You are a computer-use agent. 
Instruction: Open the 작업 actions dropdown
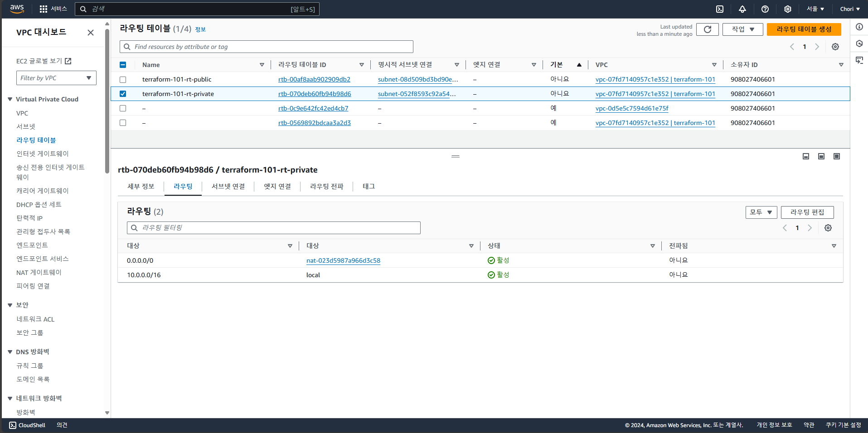[x=743, y=29]
